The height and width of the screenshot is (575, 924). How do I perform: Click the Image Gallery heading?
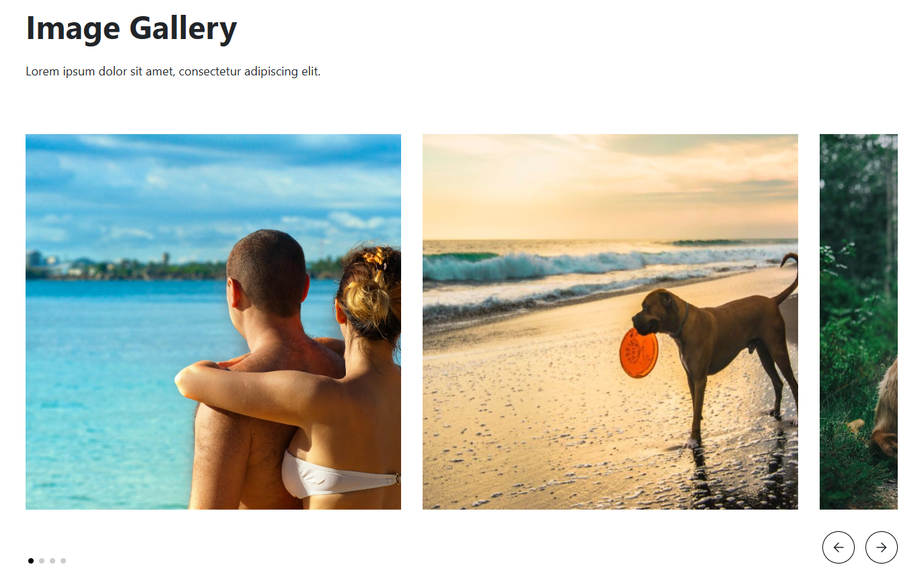131,28
